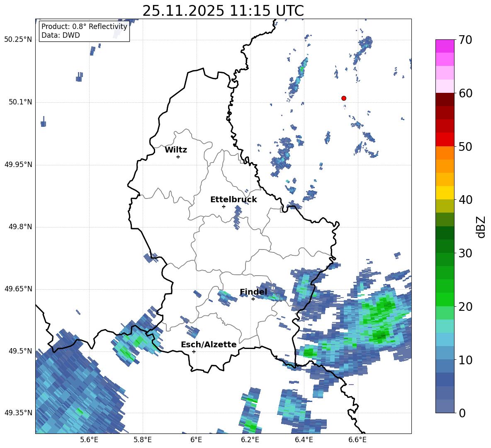The width and height of the screenshot is (491, 448).
Task: Pick the yellow 40 dBZ colorbar band
Action: coord(445,193)
